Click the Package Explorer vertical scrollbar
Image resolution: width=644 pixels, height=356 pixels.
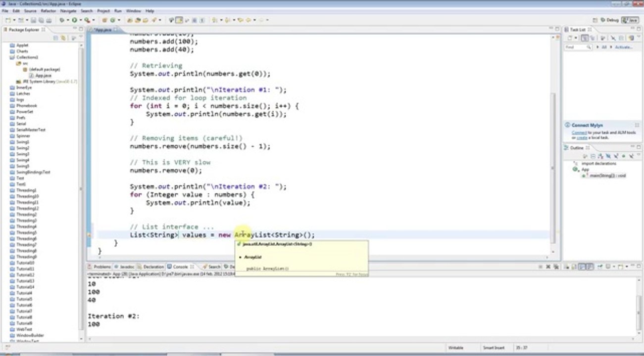[x=81, y=193]
